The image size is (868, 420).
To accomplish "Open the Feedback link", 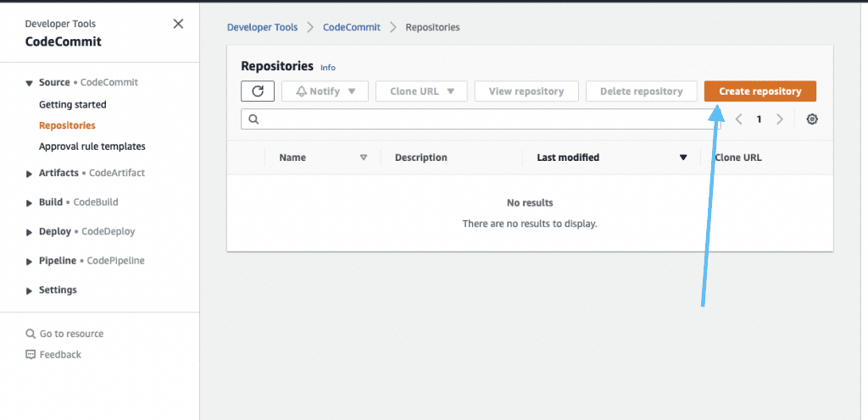I will coord(60,355).
